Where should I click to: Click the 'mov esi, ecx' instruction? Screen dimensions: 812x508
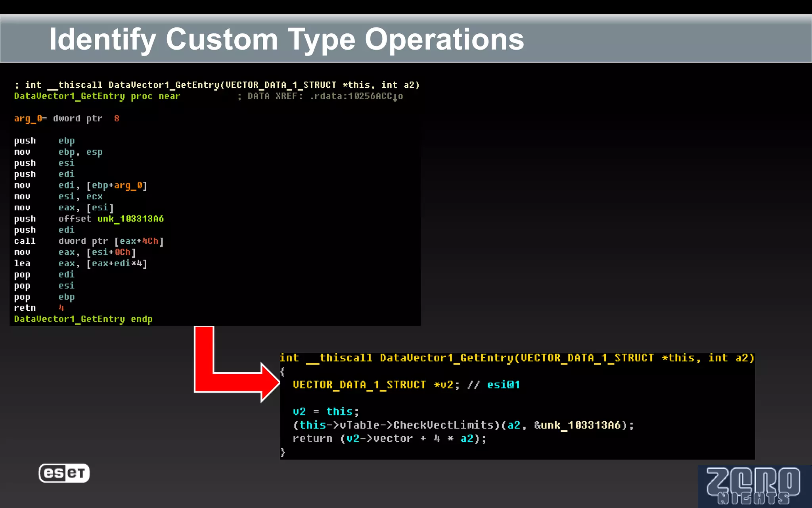coord(58,196)
